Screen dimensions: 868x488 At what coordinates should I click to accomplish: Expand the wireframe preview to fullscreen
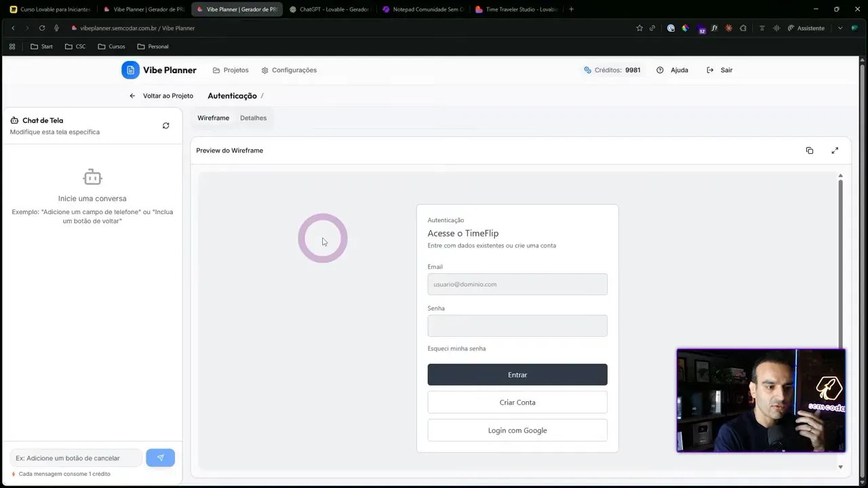[x=835, y=150]
